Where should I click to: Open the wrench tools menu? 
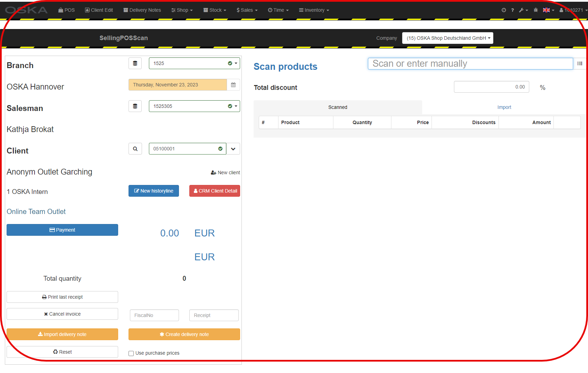[523, 10]
